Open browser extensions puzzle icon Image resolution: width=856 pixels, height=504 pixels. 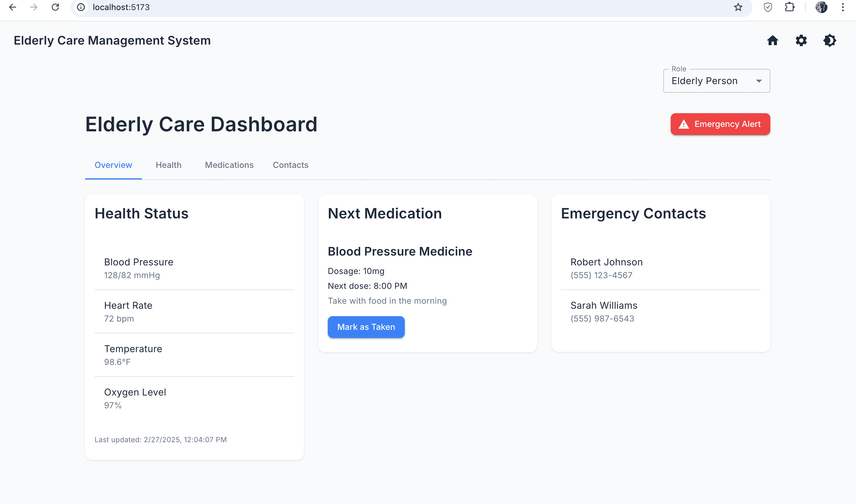tap(789, 7)
